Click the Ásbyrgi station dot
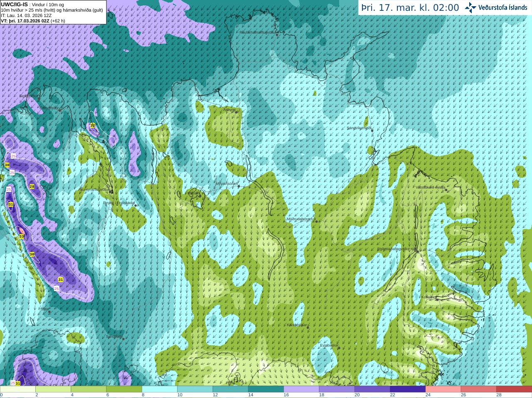Screen dimensions: 532x398 tap(236, 112)
